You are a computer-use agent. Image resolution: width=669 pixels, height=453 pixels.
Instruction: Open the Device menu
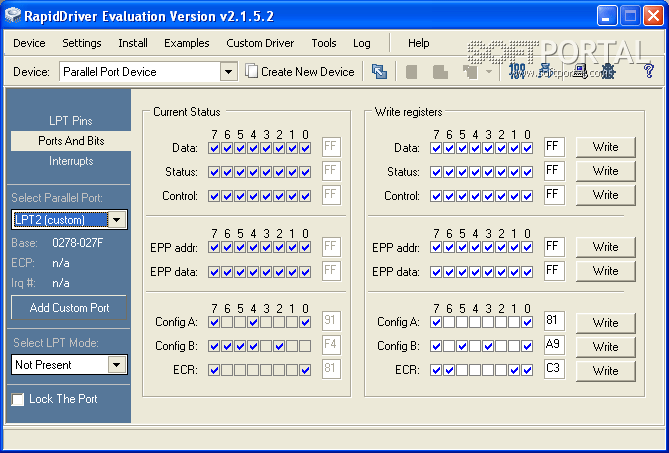[x=29, y=43]
